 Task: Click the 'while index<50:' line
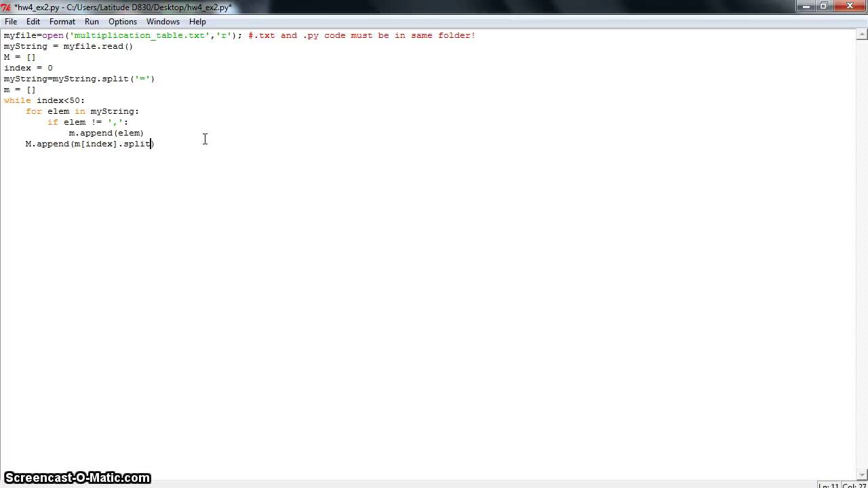(44, 100)
